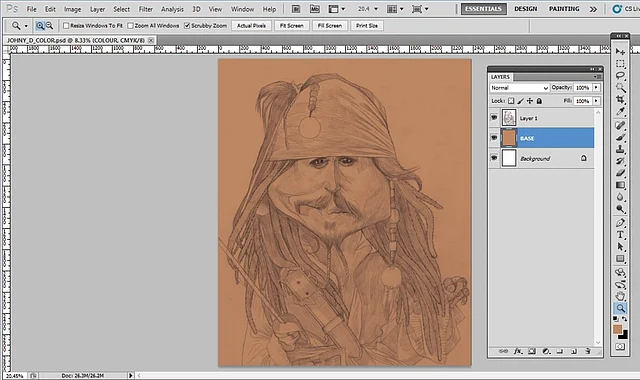Open the Opacity slider arrow

[x=596, y=87]
